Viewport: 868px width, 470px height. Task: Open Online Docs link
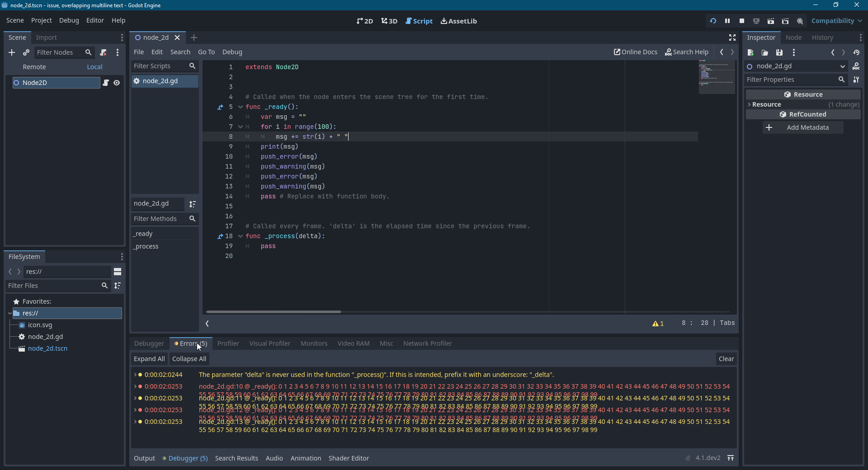pos(635,52)
